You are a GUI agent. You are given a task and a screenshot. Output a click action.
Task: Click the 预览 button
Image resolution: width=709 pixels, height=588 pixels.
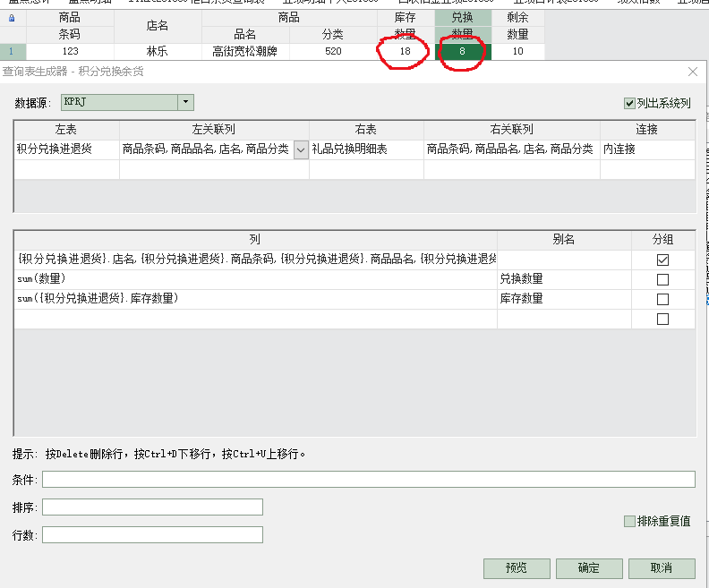point(517,568)
